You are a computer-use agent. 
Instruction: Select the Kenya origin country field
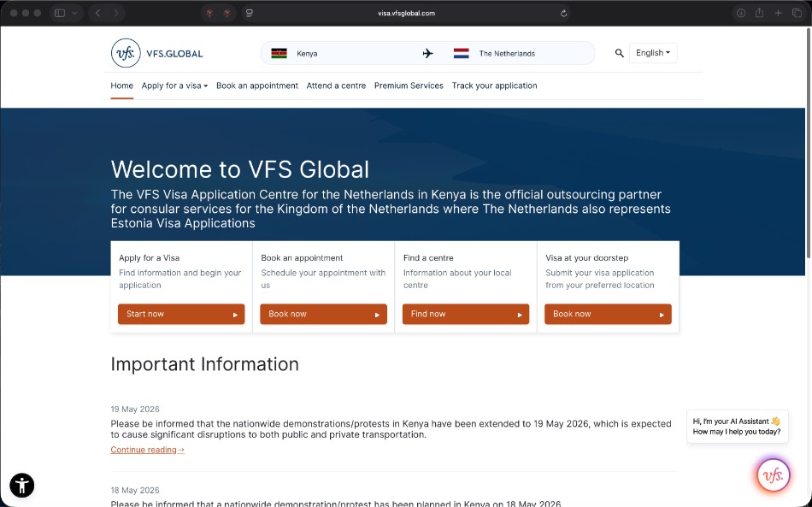click(x=342, y=53)
